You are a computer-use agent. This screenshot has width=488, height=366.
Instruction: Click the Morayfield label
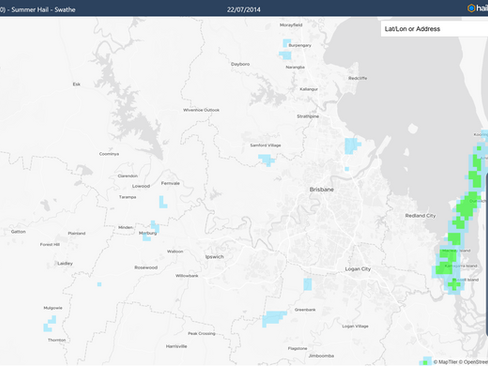point(291,25)
